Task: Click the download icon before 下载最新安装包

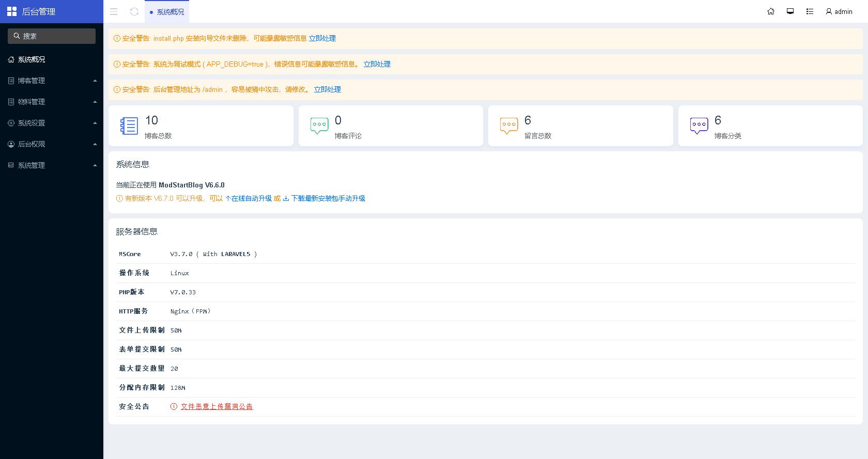Action: click(x=286, y=198)
